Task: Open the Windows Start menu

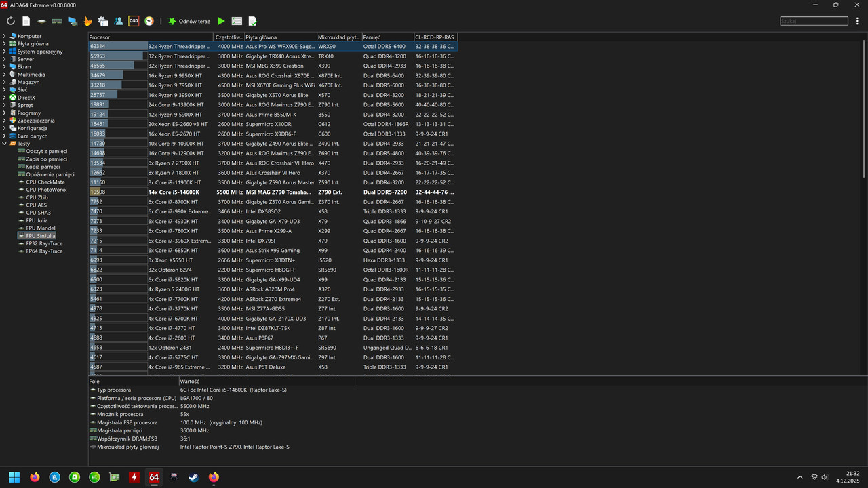Action: click(x=14, y=477)
